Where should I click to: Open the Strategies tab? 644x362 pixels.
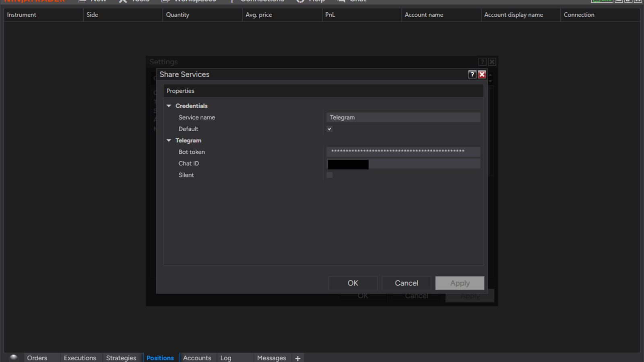[121, 358]
